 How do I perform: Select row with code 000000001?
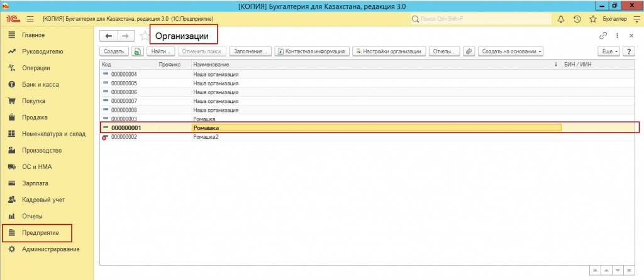tap(367, 128)
